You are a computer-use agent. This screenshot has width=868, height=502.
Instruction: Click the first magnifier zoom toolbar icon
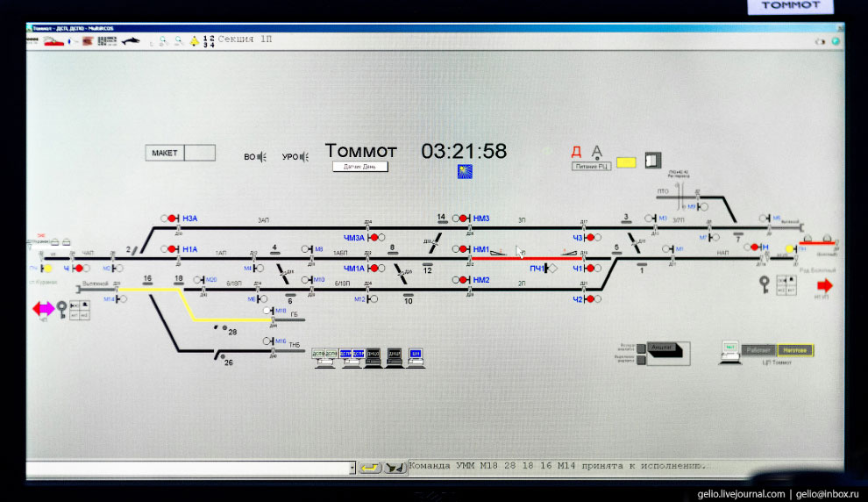tap(163, 41)
